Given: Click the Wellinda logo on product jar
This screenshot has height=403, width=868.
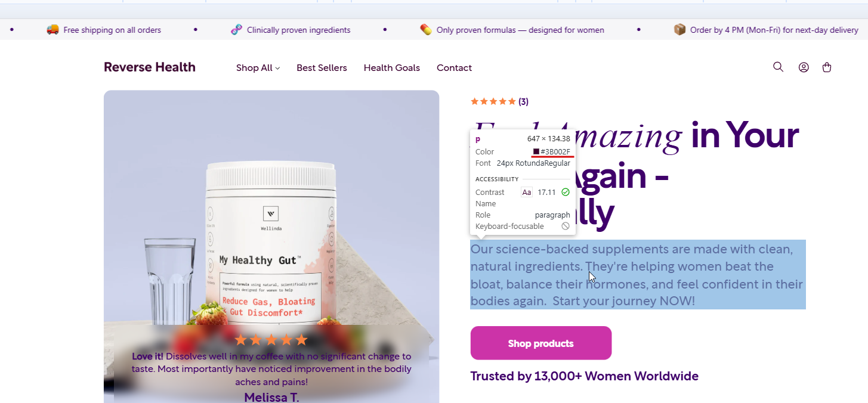Looking at the screenshot, I should (271, 213).
